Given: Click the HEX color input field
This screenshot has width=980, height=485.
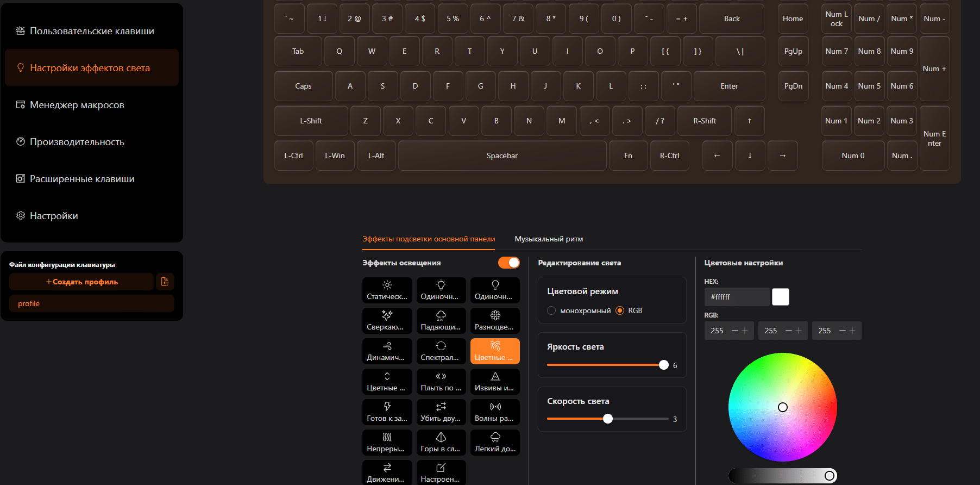Looking at the screenshot, I should (737, 297).
